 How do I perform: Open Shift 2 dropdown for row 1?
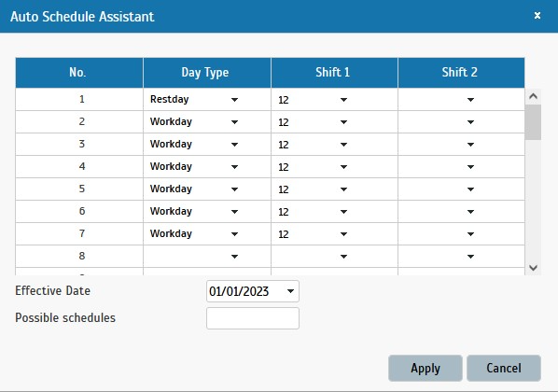470,100
